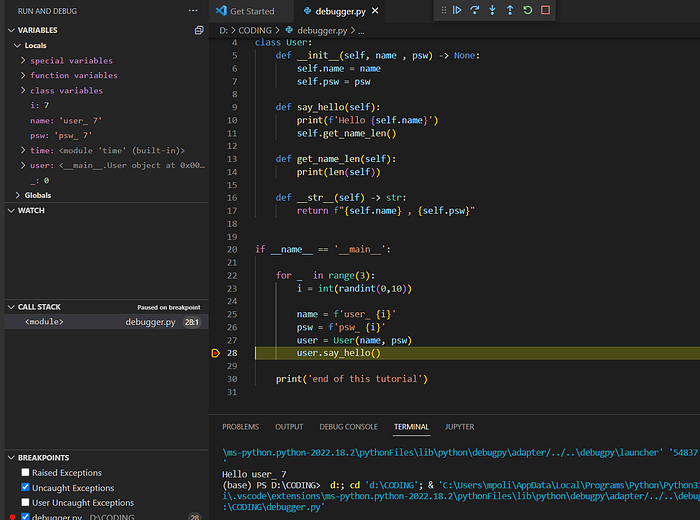Select the debugger.py editor tab
The height and width of the screenshot is (520, 700).
point(340,11)
